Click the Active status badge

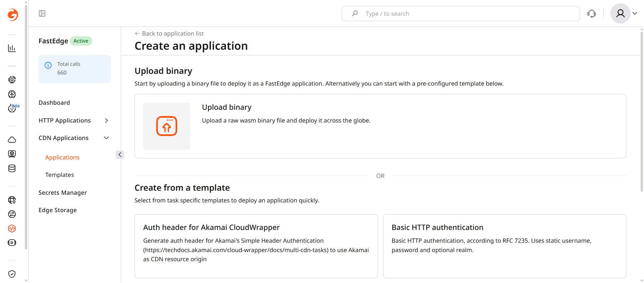point(81,41)
